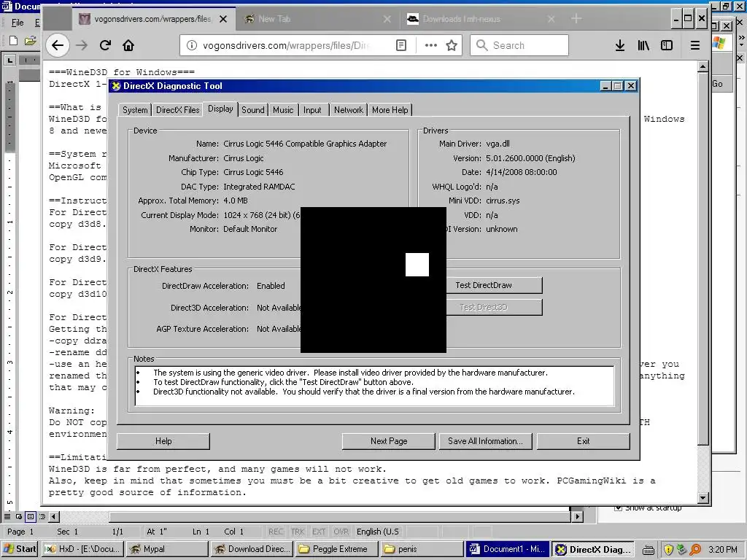The height and width of the screenshot is (560, 747).
Task: Open the browser library icon
Action: click(643, 45)
